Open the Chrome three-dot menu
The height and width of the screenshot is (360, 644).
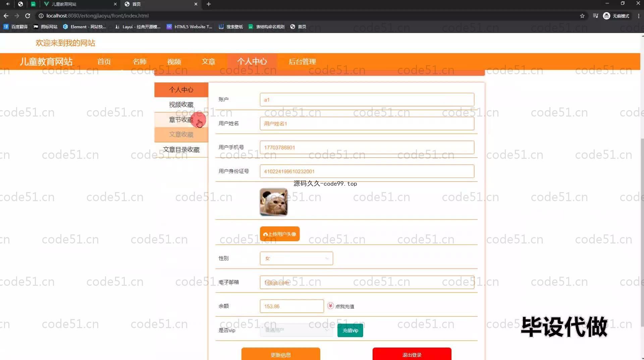(x=639, y=16)
